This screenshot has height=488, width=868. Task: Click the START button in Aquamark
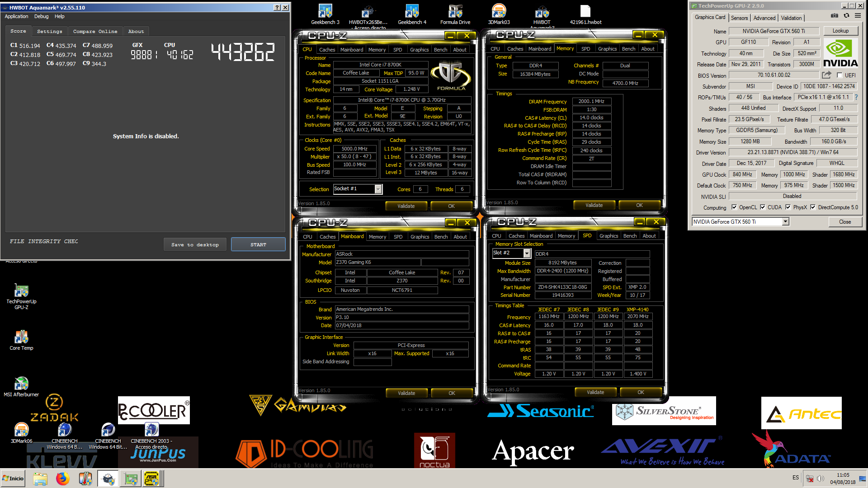click(x=258, y=244)
